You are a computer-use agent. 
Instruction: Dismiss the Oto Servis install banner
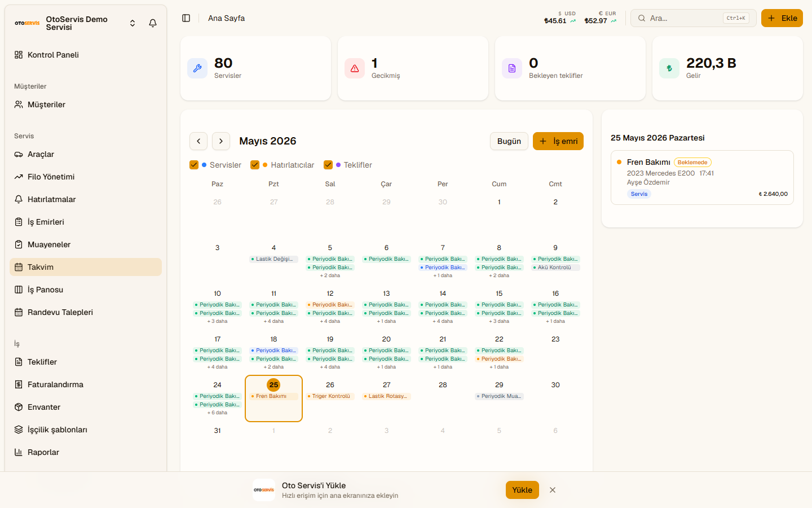553,490
